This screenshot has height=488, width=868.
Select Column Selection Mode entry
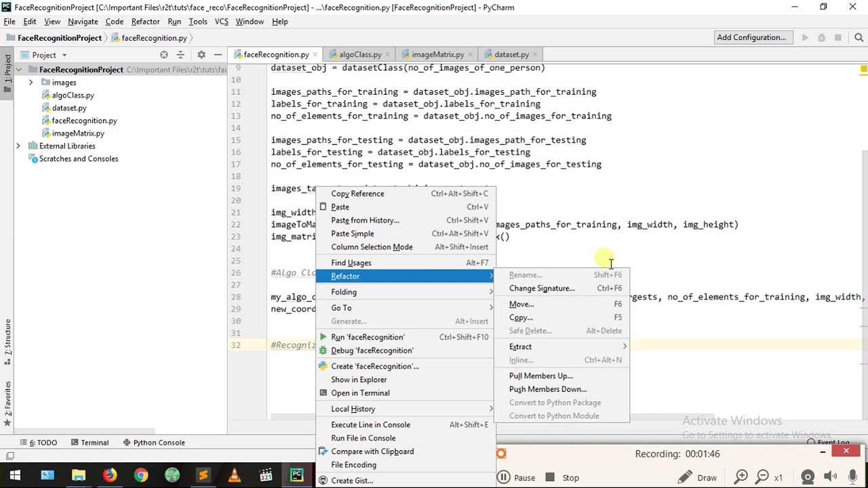coord(406,247)
